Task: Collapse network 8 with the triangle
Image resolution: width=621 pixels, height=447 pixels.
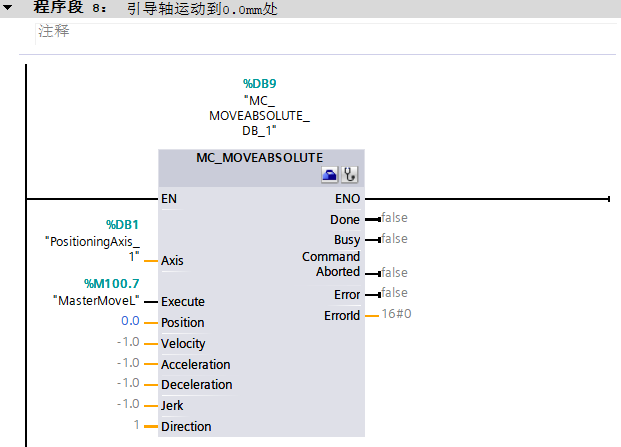Action: pyautogui.click(x=8, y=8)
